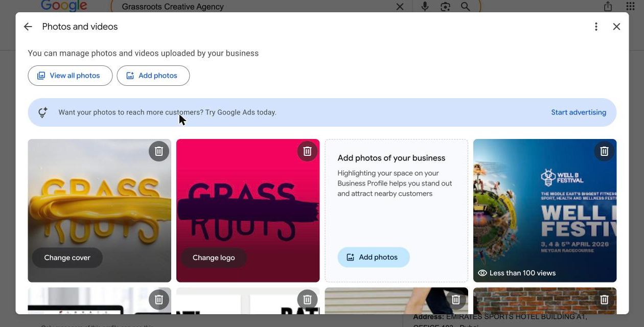The width and height of the screenshot is (644, 327).
Task: Click Add photos of your business heading
Action: point(392,158)
